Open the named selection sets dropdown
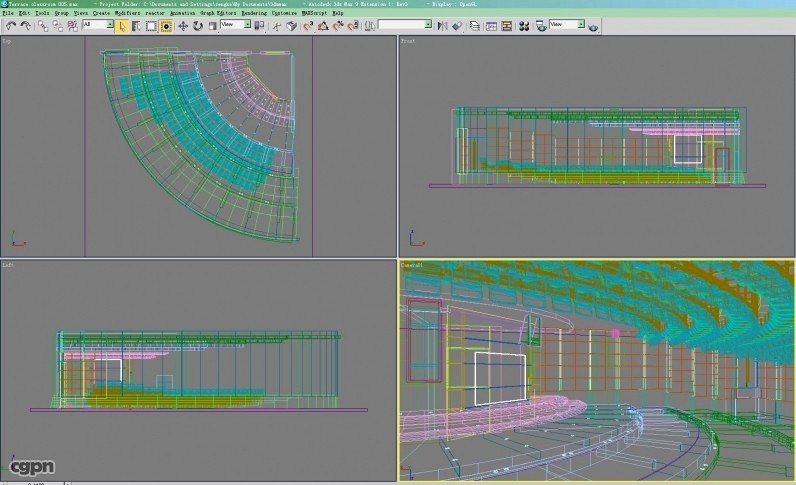Image resolution: width=796 pixels, height=485 pixels. tap(405, 24)
